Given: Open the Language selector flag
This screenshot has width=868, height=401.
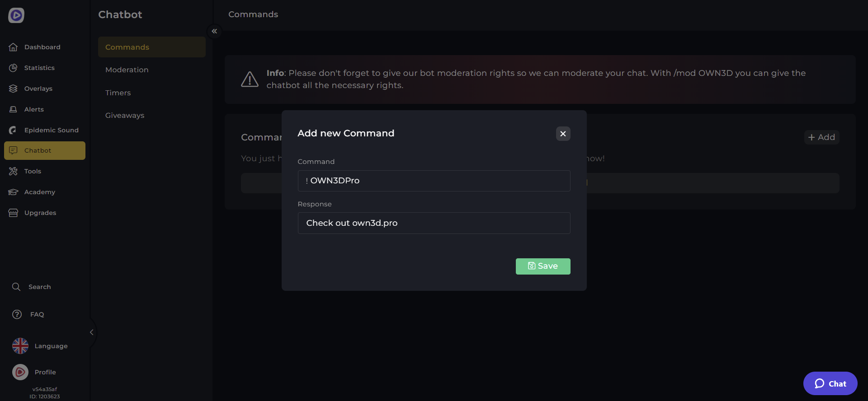Looking at the screenshot, I should pos(20,346).
